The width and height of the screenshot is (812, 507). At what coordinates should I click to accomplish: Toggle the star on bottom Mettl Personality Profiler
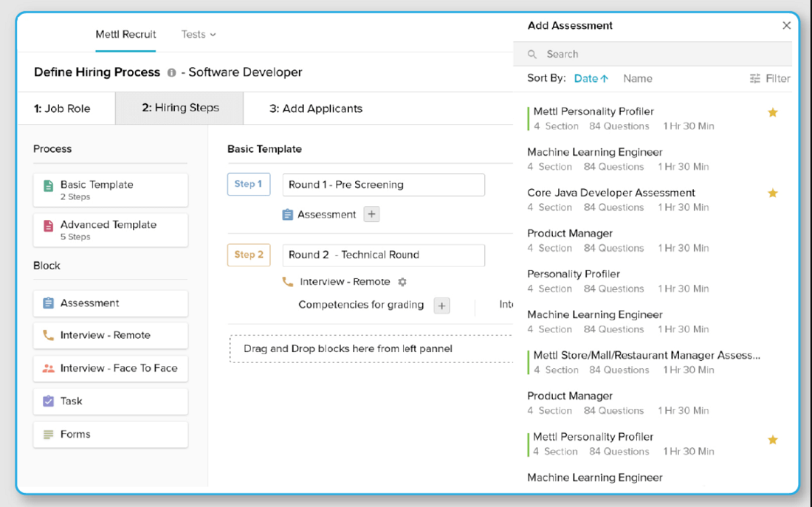pyautogui.click(x=773, y=439)
